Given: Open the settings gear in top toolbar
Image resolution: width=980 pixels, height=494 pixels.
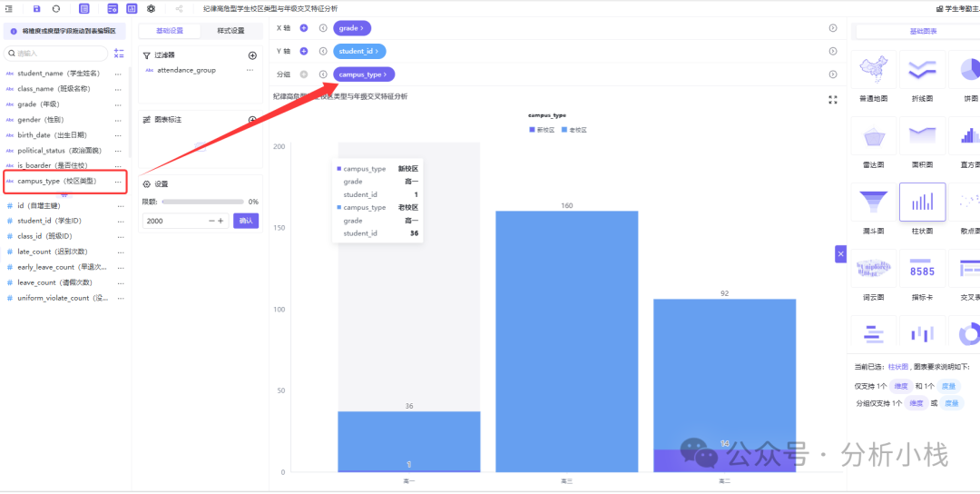Looking at the screenshot, I should (x=152, y=9).
